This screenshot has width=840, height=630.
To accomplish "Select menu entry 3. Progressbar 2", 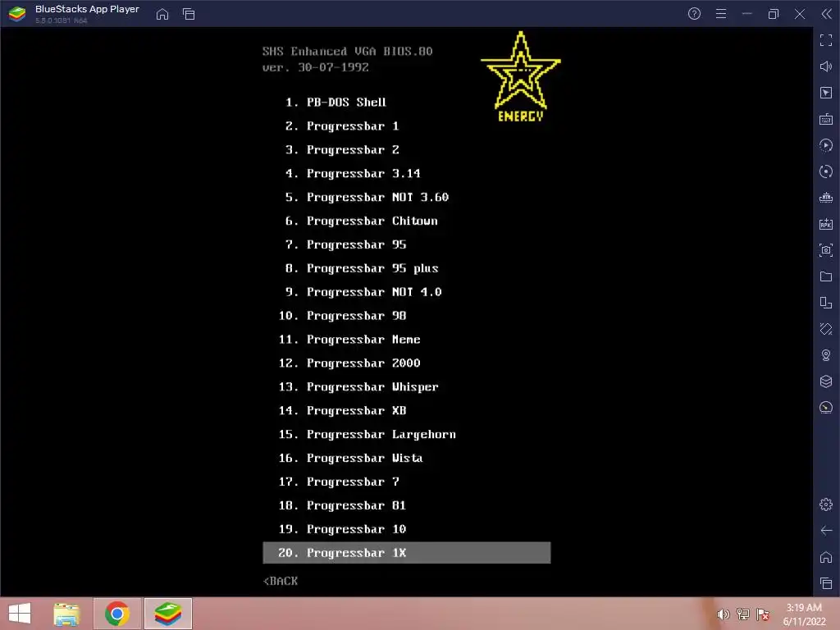I will click(342, 149).
